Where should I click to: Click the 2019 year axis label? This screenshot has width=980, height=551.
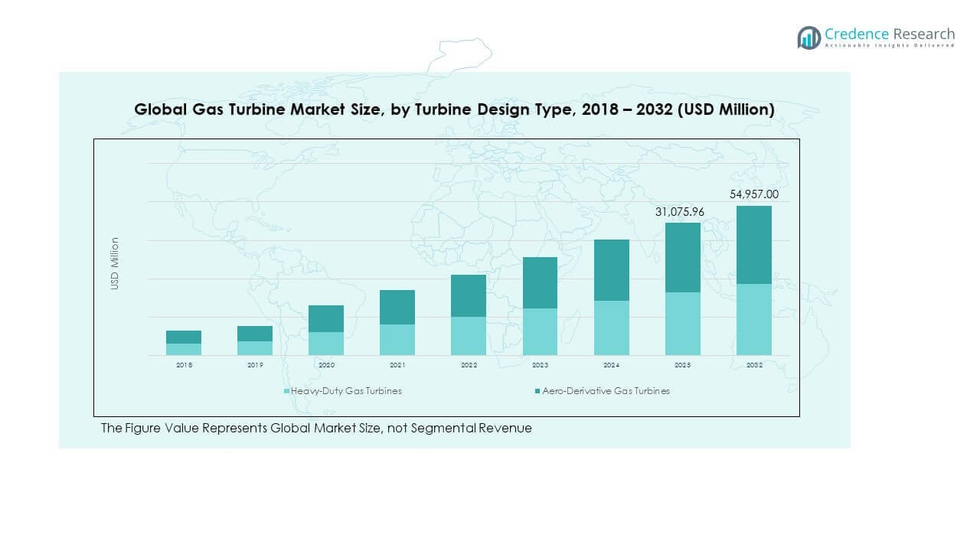(x=254, y=365)
